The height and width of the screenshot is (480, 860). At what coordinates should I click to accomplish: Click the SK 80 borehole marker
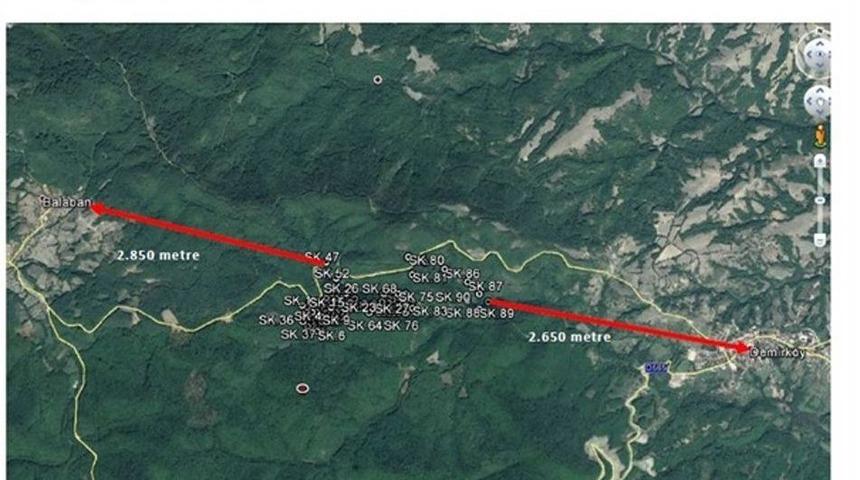(426, 260)
